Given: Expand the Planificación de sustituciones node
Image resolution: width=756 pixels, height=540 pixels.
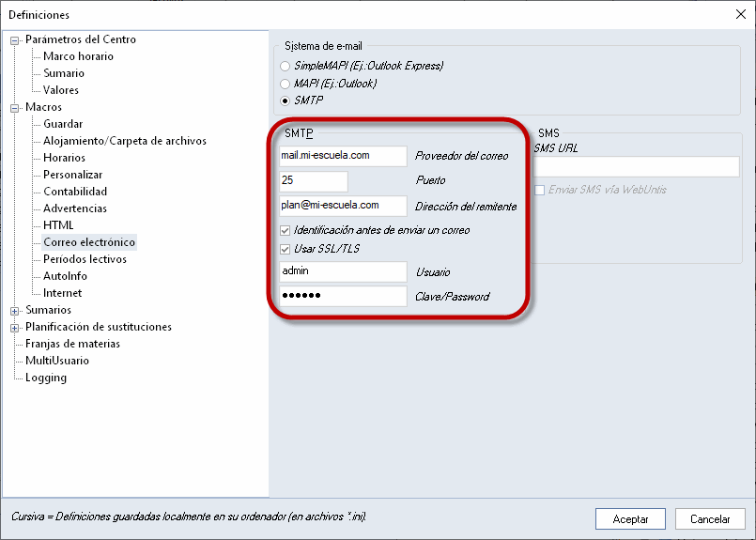Looking at the screenshot, I should click(x=15, y=328).
